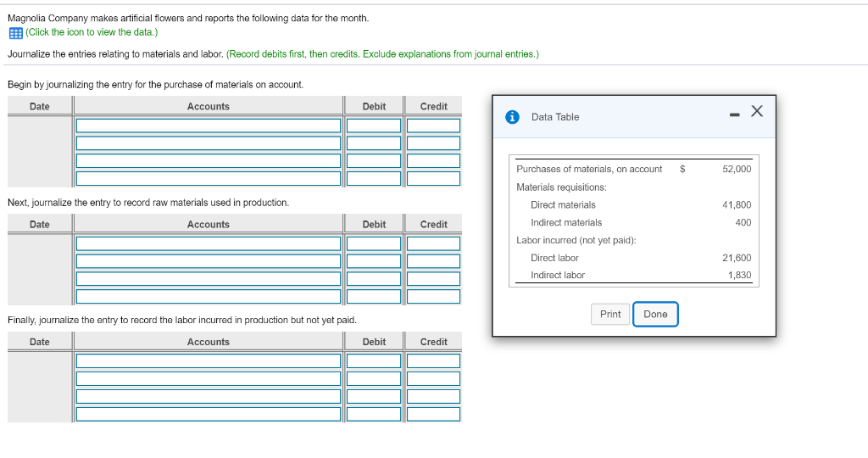Click the 'Indirect materials' row label
This screenshot has width=868, height=458.
click(566, 222)
